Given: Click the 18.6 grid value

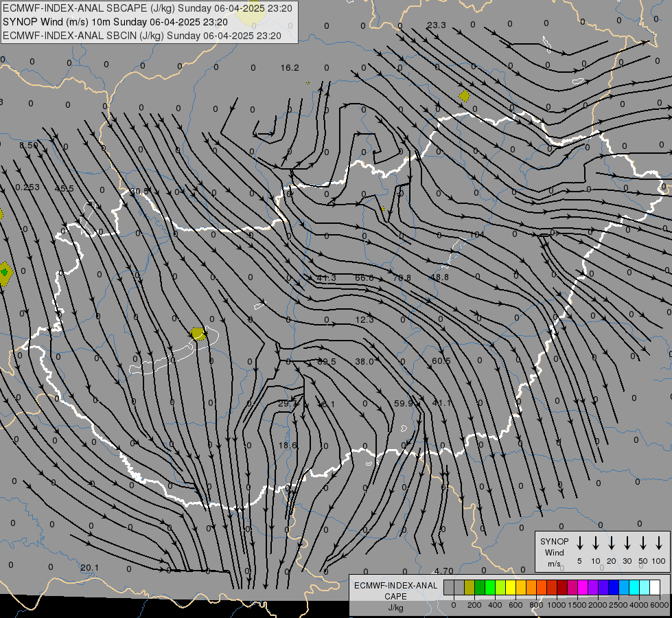Looking at the screenshot, I should tap(288, 445).
